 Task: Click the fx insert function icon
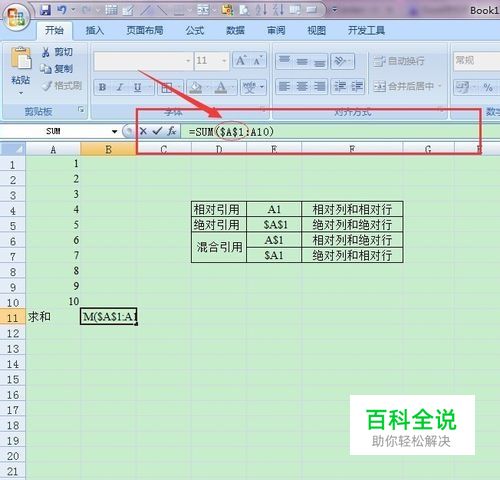click(172, 131)
